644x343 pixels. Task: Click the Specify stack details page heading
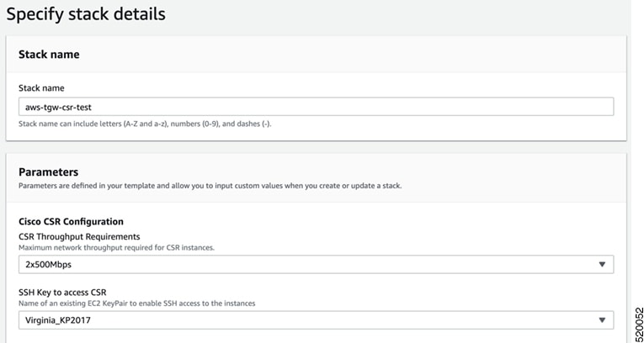click(x=86, y=14)
